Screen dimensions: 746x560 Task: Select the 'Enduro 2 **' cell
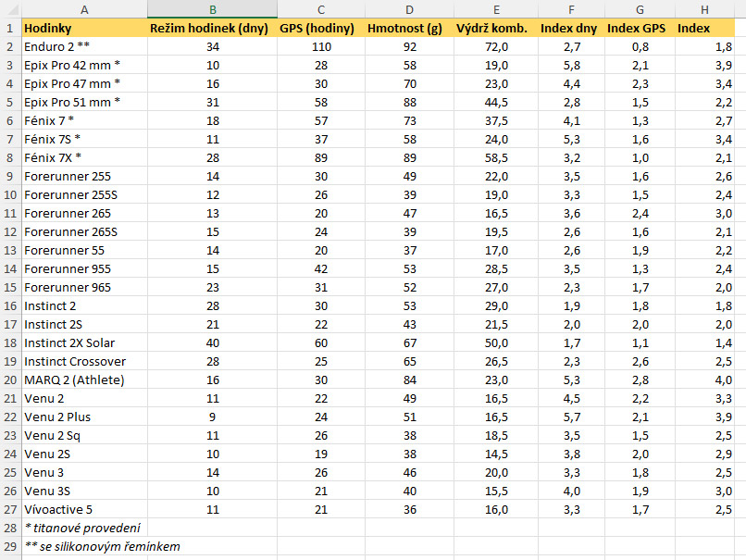click(84, 46)
